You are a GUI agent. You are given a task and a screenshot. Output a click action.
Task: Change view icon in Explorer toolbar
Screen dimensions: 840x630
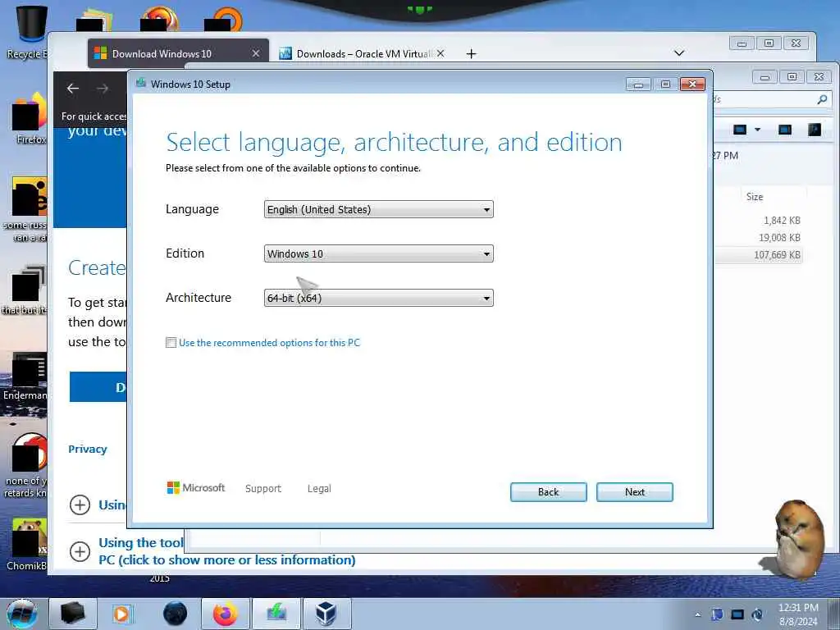(x=740, y=130)
